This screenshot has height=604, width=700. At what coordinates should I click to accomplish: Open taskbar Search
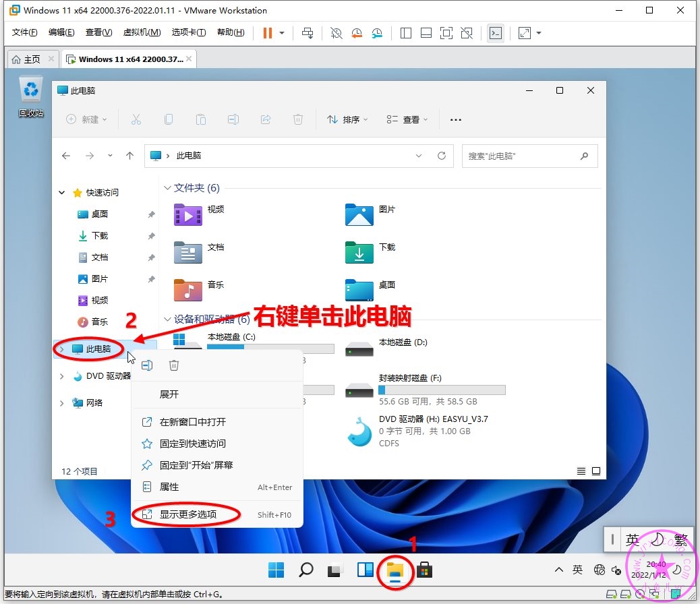click(x=305, y=570)
